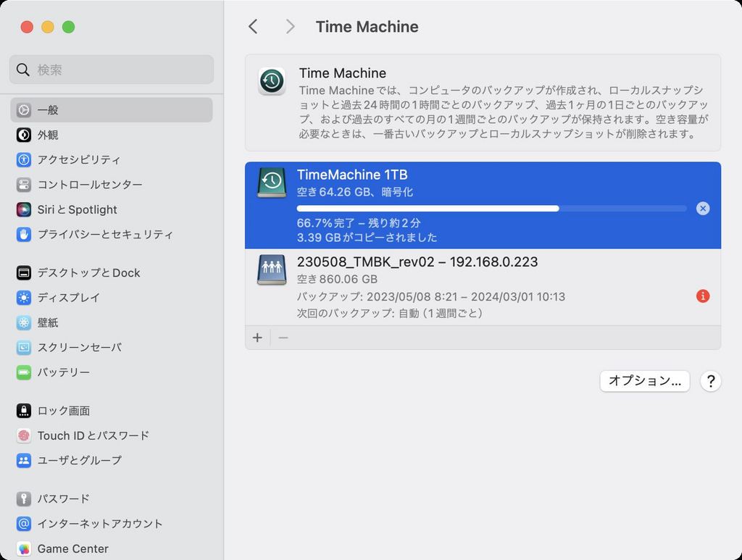Open help with the question mark button
This screenshot has width=742, height=560.
click(x=710, y=381)
